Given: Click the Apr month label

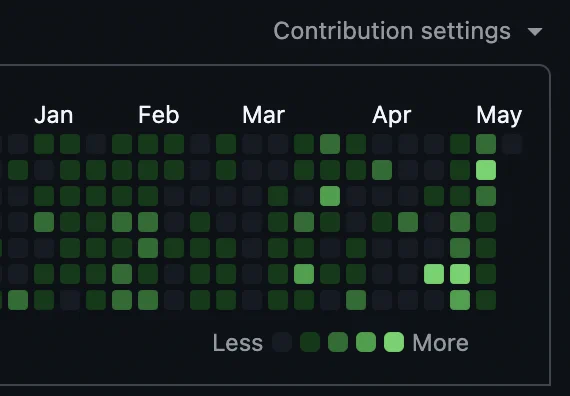Looking at the screenshot, I should 392,116.
